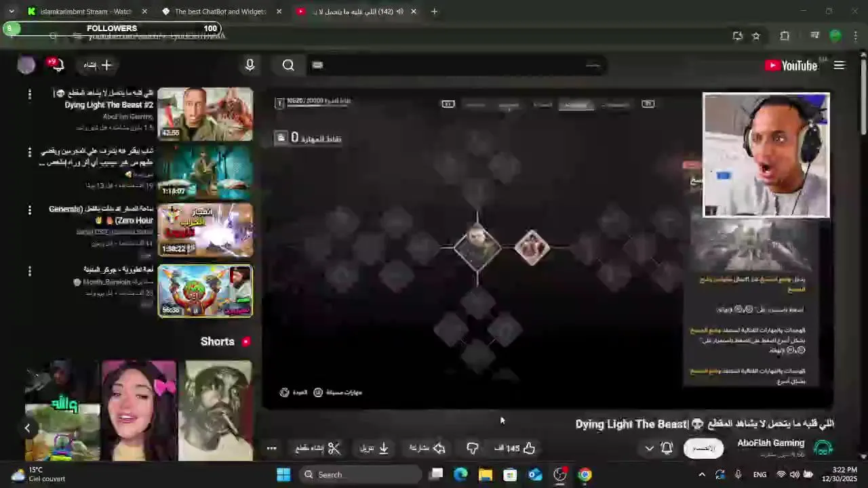Screen dimensions: 868x488
Task: Start voice search with the microphone icon
Action: tap(250, 65)
